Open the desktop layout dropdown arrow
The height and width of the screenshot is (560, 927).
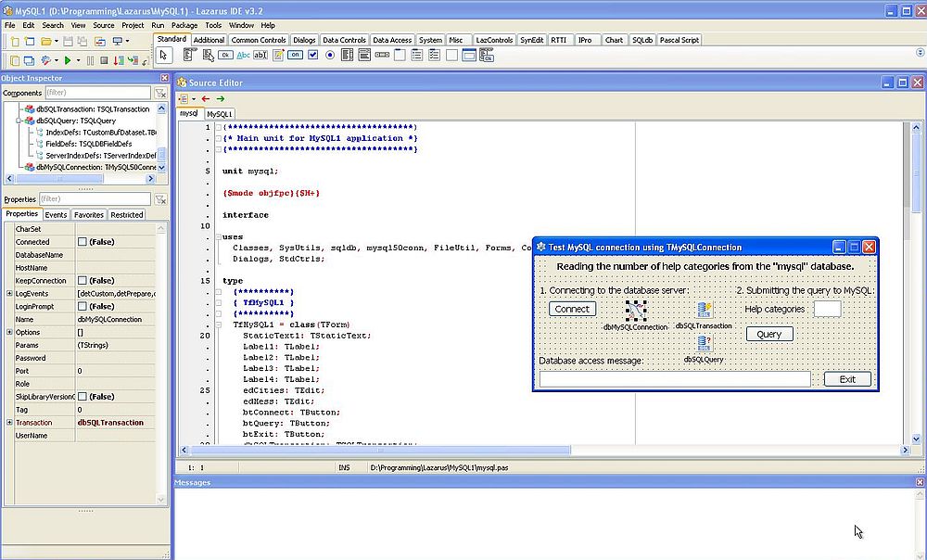pos(127,42)
